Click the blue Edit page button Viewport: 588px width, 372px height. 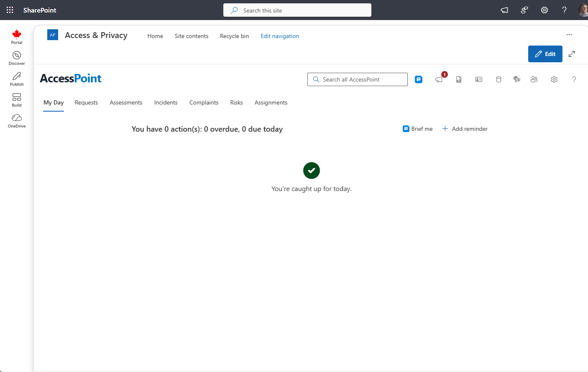coord(545,54)
